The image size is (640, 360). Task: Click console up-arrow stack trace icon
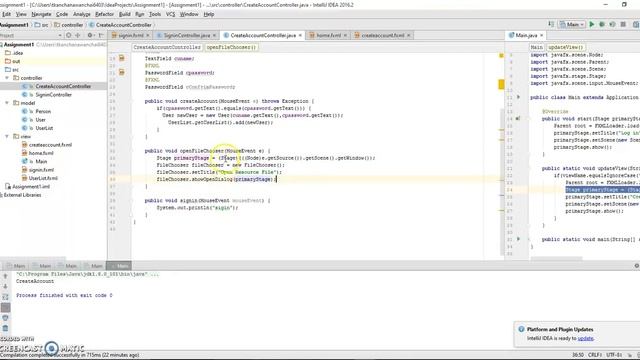pyautogui.click(x=5, y=277)
